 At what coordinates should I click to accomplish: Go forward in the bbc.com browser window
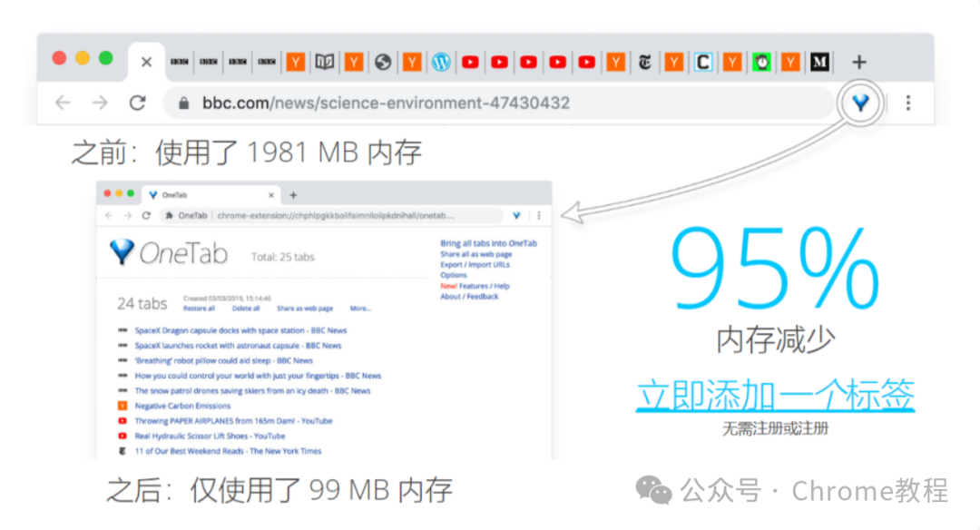pos(100,103)
